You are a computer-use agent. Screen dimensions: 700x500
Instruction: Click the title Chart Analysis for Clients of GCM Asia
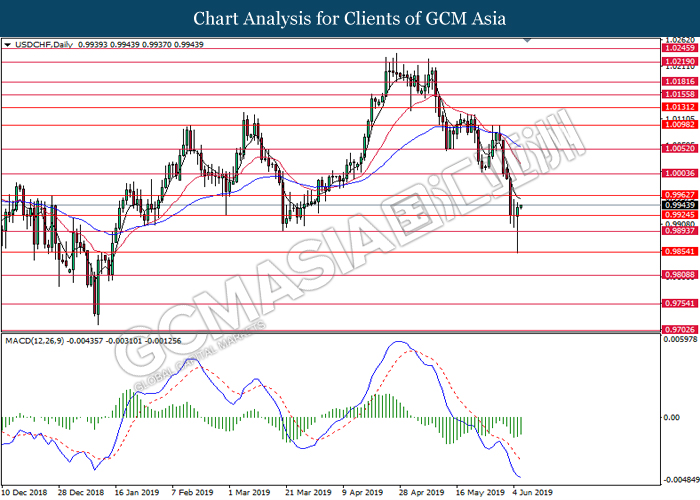click(x=350, y=19)
